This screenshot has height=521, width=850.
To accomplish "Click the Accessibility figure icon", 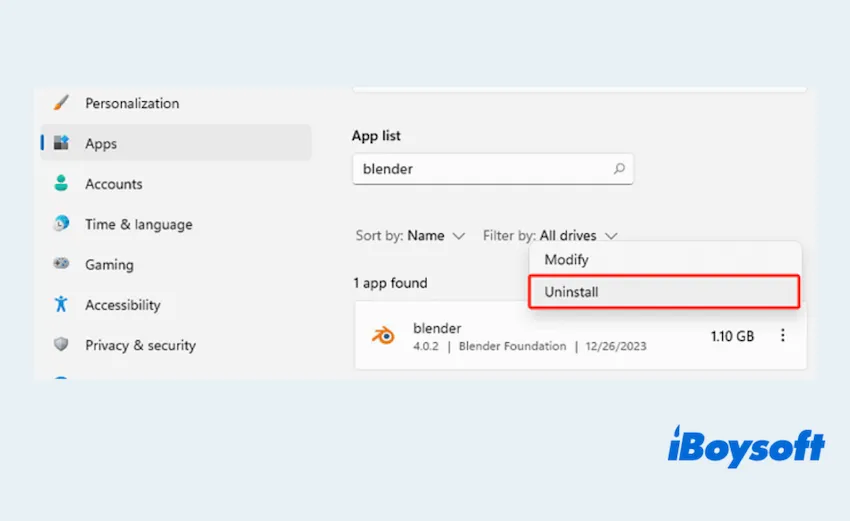I will coord(61,304).
